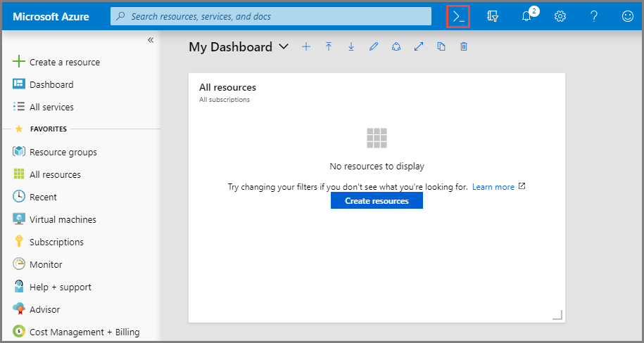Open the feedback smiley icon

(628, 16)
